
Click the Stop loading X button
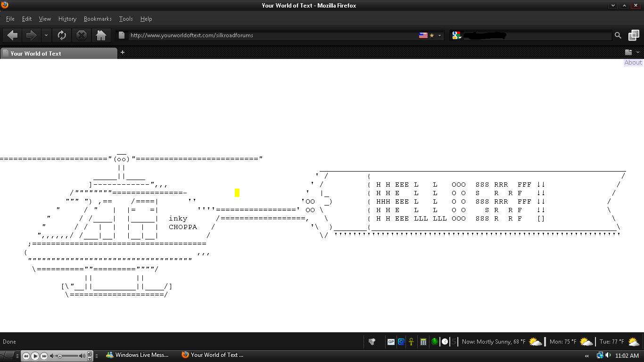click(82, 35)
